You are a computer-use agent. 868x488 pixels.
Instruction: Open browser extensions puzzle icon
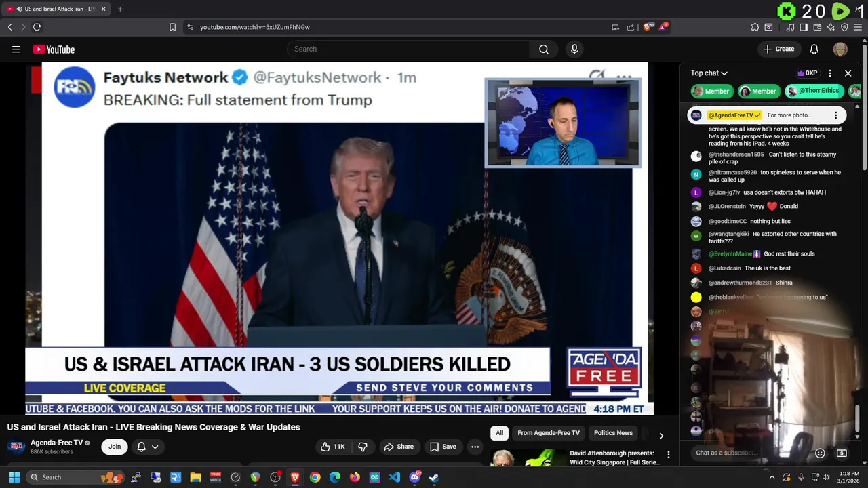pyautogui.click(x=755, y=27)
